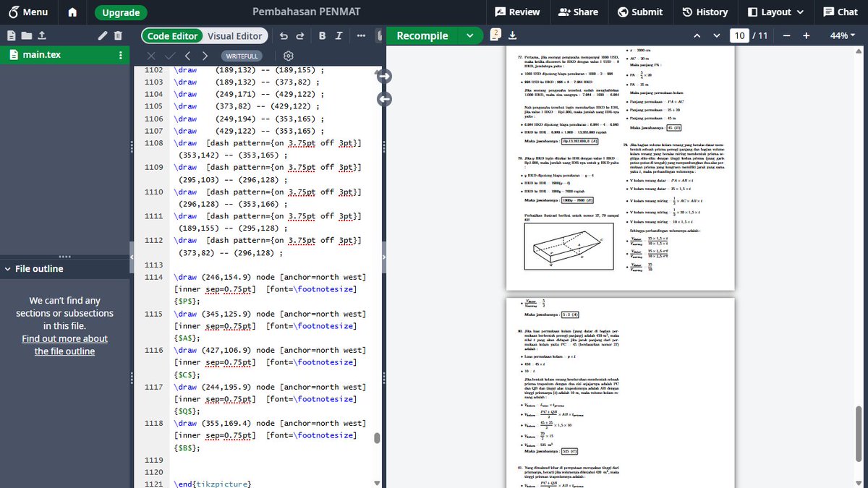Open the Share dialog
This screenshot has width=868, height=488.
pos(579,12)
